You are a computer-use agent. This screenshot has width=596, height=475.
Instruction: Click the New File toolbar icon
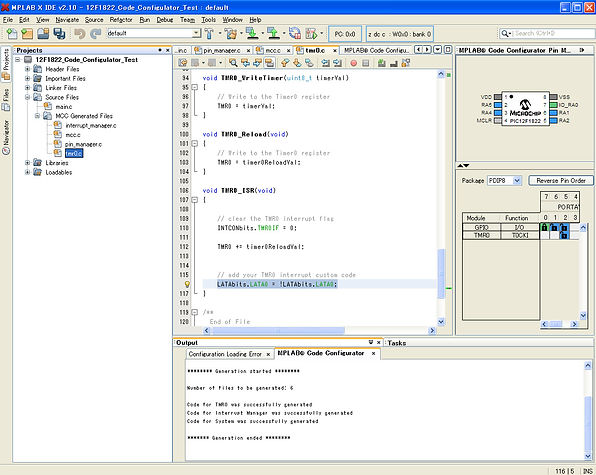point(12,34)
